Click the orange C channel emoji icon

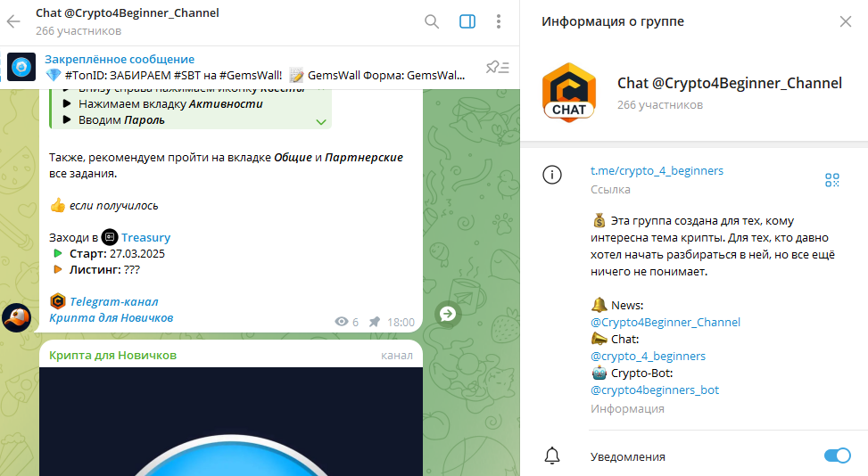click(x=58, y=301)
